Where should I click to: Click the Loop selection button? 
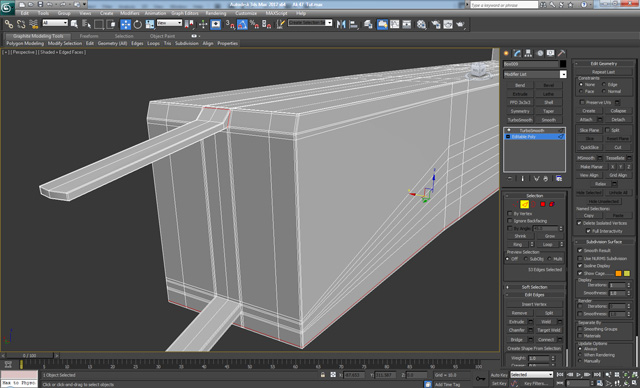click(547, 244)
